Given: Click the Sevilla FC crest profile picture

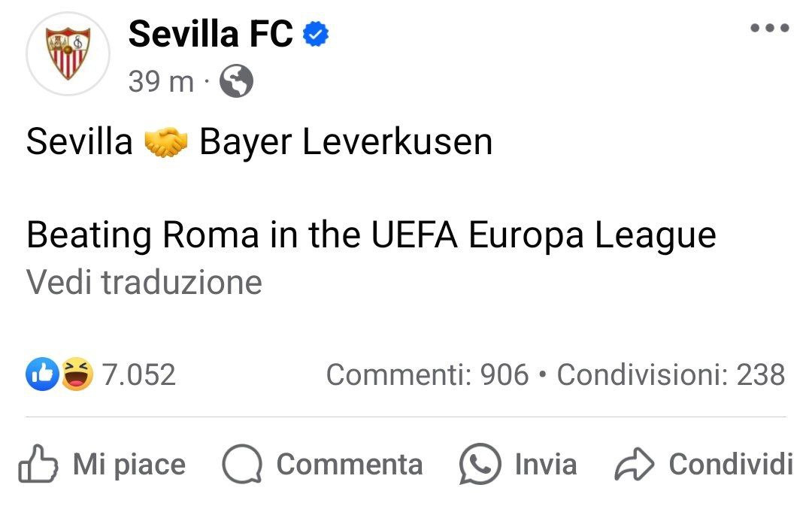Looking at the screenshot, I should 68,54.
